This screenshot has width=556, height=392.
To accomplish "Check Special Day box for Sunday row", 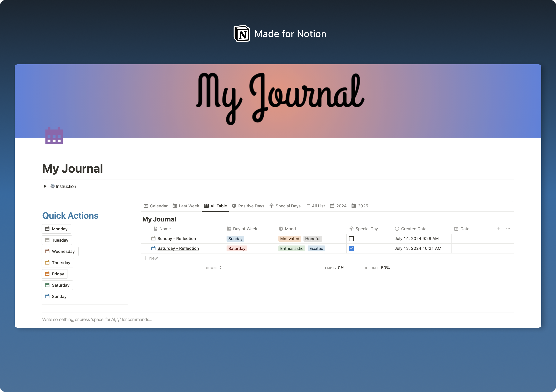I will (351, 239).
